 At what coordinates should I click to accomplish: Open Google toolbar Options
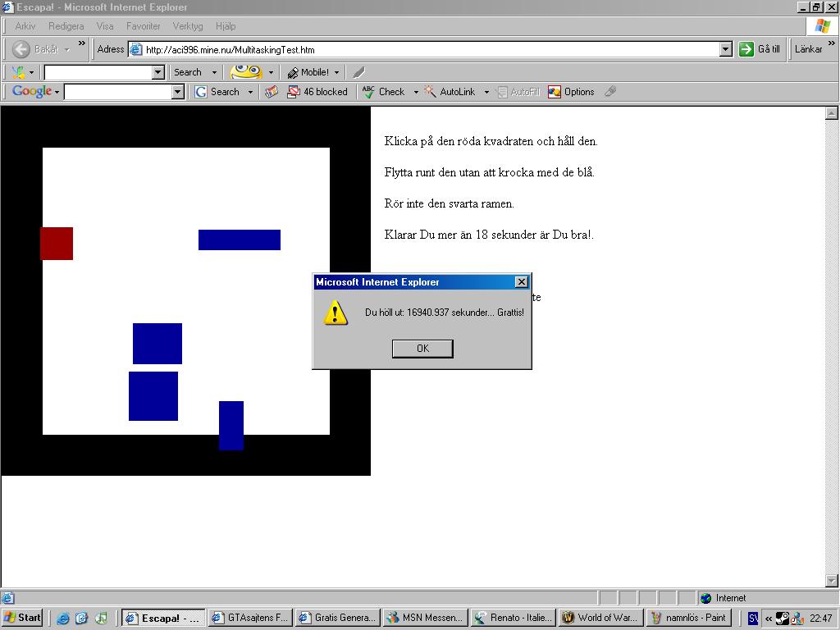coord(571,92)
